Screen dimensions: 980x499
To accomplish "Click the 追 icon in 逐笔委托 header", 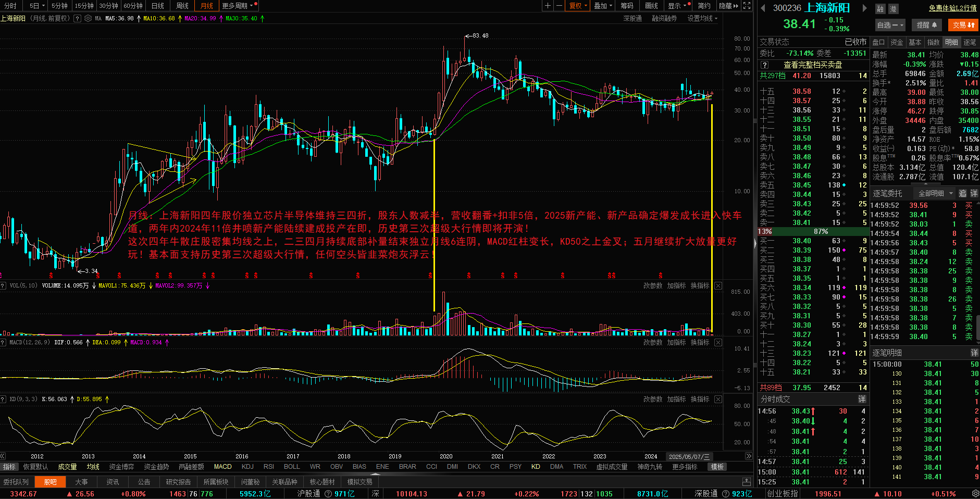I will click(962, 193).
